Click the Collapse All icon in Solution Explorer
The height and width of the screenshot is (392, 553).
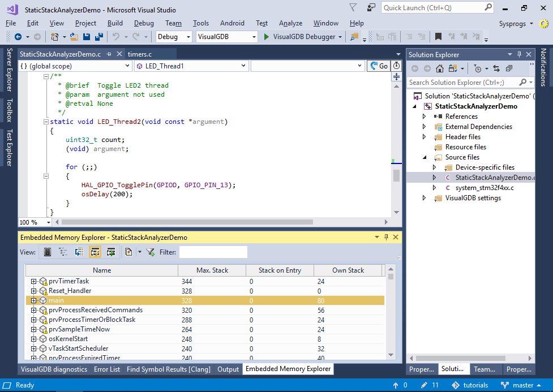509,68
